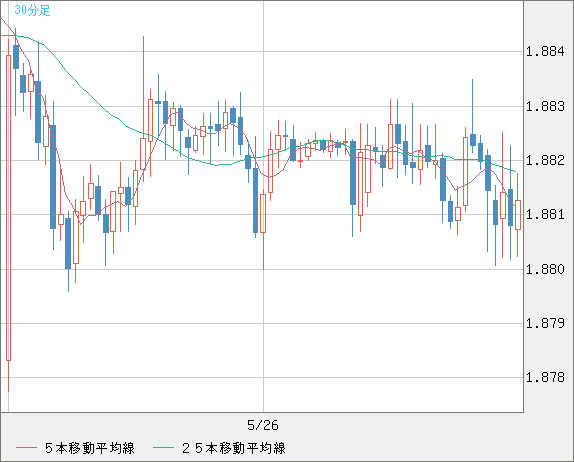
Task: Click the 30分足 timeframe label
Action: click(x=32, y=10)
